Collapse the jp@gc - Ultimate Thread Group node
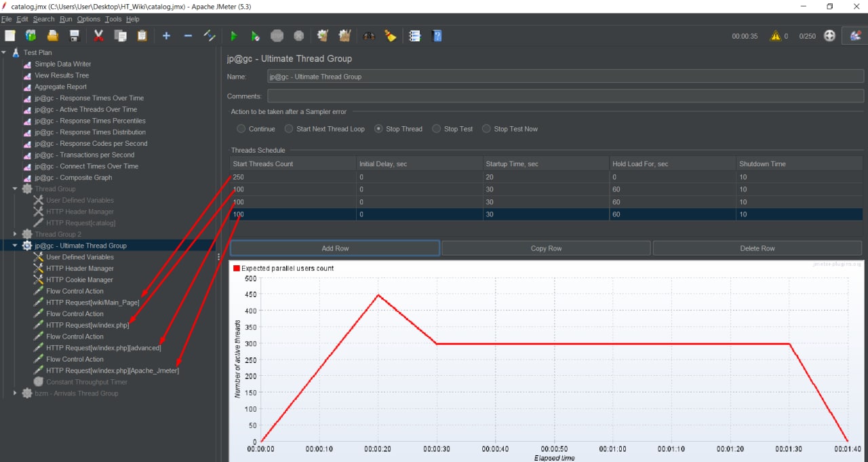 tap(15, 246)
